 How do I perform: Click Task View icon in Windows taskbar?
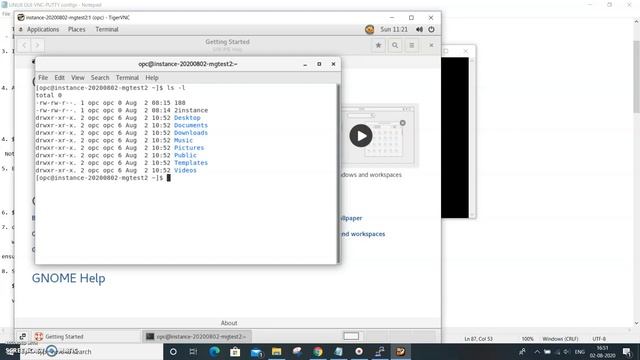(x=193, y=351)
